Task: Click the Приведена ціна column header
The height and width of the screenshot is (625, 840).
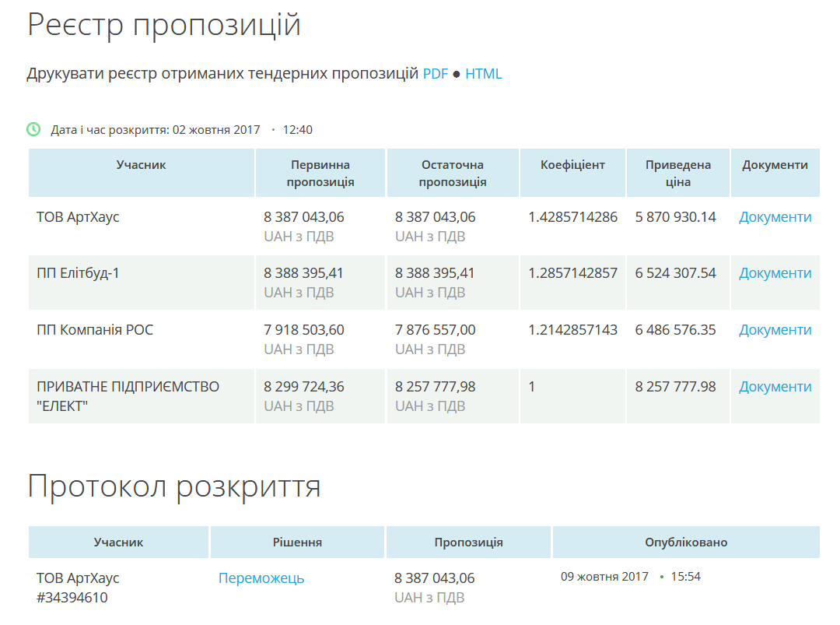Action: (678, 173)
